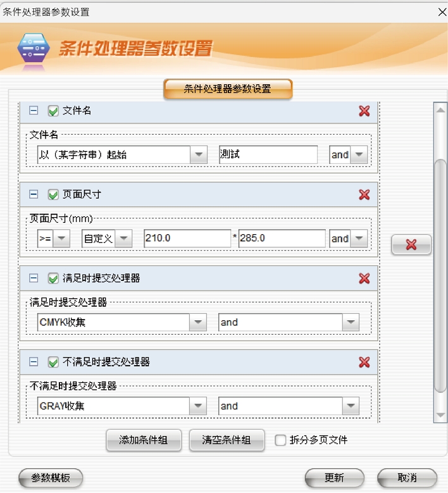Viewport: 448px width, 493px height.
Task: Collapse the 页面尺寸 section
Action: [34, 194]
